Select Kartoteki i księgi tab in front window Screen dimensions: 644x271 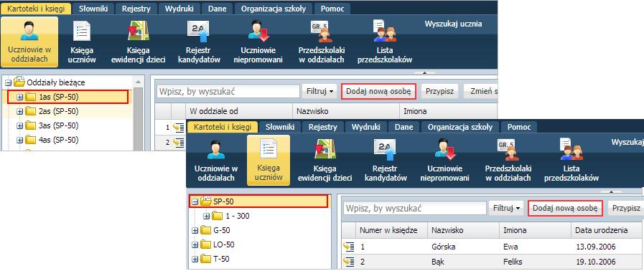point(223,127)
